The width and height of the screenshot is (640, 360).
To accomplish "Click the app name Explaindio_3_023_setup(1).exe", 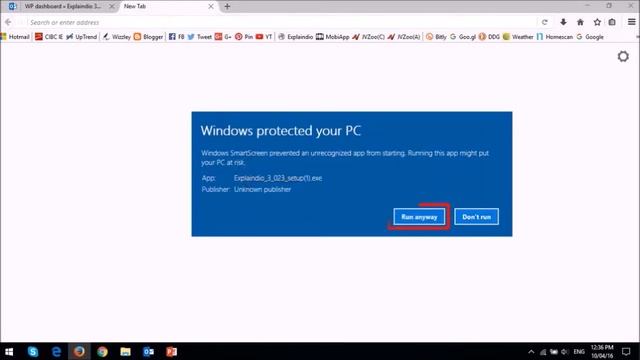I will click(x=278, y=178).
